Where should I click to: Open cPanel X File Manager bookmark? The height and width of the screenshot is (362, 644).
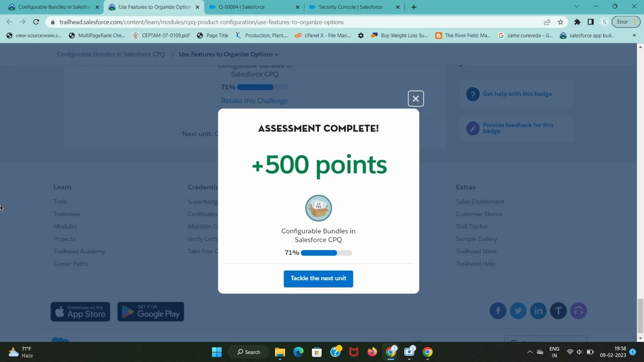point(323,36)
